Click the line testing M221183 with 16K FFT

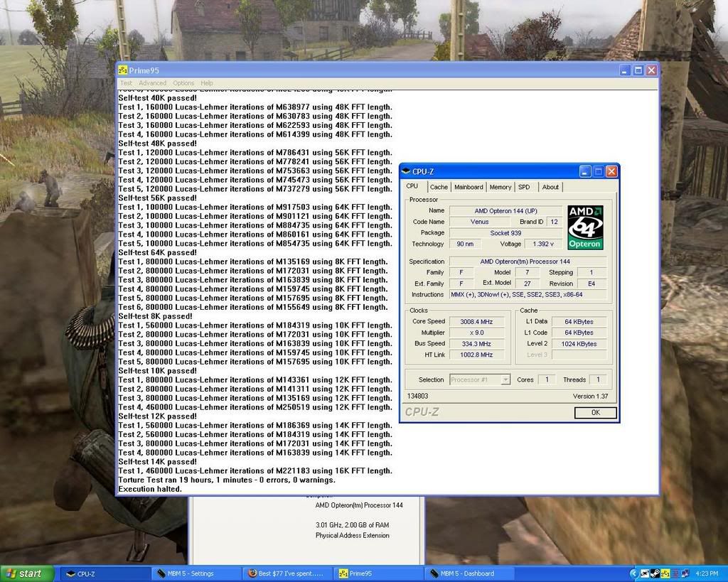click(255, 470)
